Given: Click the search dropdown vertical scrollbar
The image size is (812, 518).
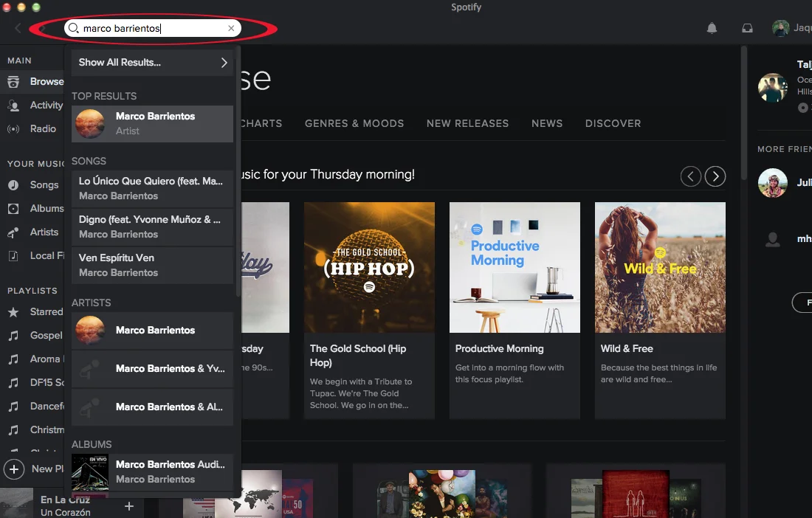Looking at the screenshot, I should 238,170.
